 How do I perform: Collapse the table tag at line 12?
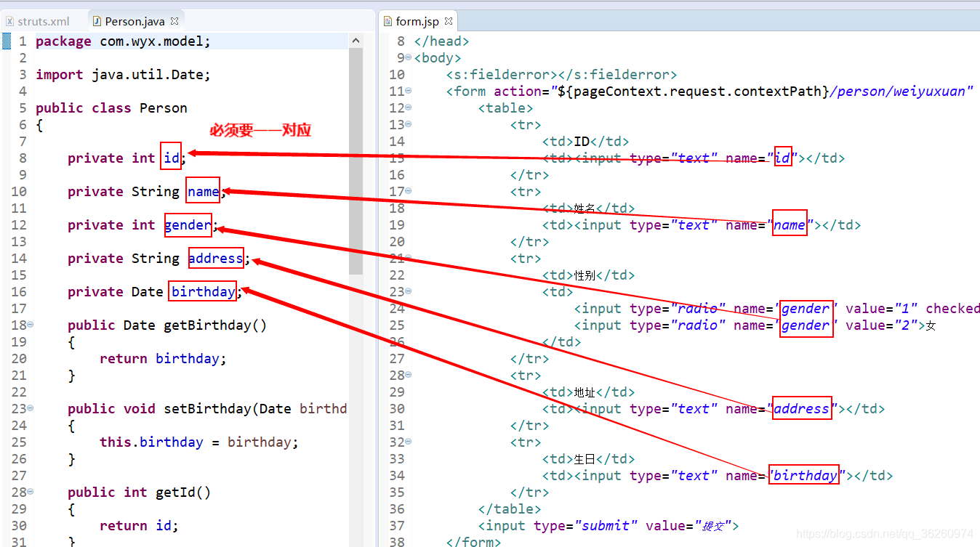click(x=409, y=108)
